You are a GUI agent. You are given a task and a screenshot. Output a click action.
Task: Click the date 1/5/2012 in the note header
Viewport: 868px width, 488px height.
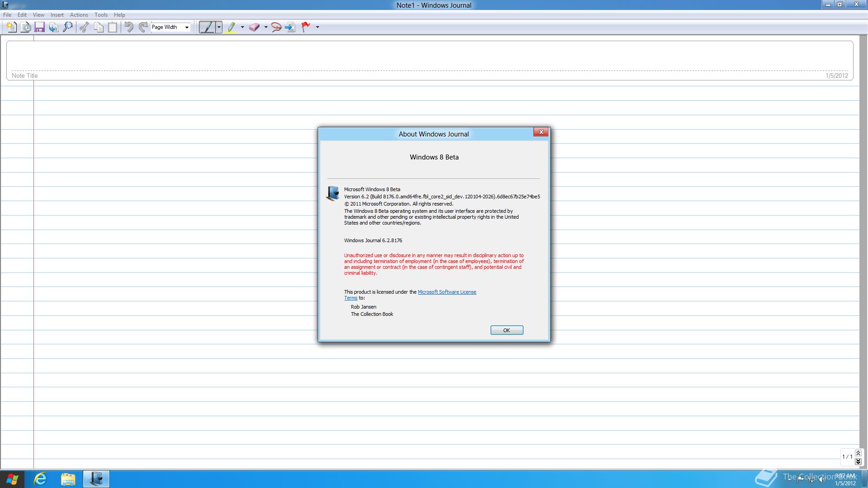(837, 75)
